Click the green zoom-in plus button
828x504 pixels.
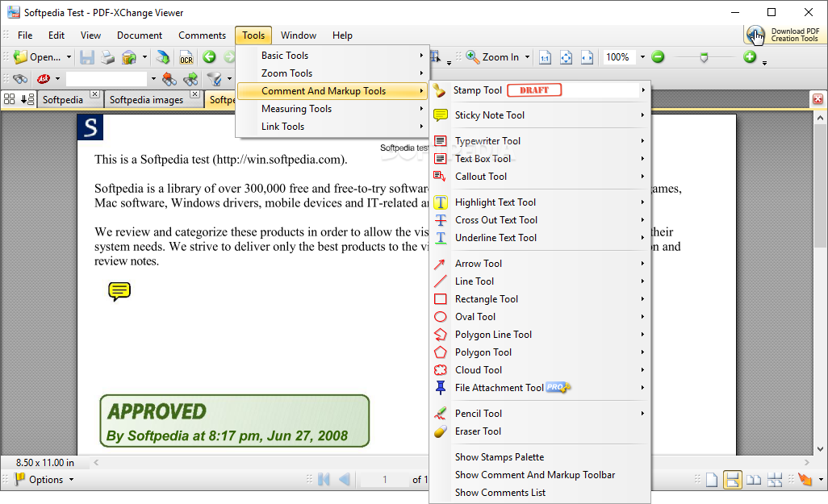click(750, 56)
